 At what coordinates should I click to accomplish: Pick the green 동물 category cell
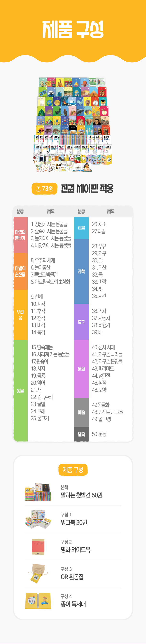20,391
